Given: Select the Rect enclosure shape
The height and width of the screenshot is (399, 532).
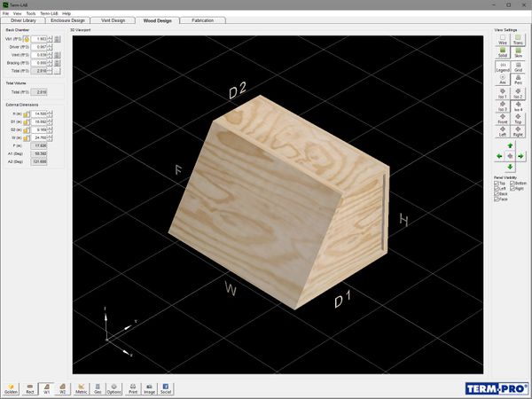Looking at the screenshot, I should (30, 387).
